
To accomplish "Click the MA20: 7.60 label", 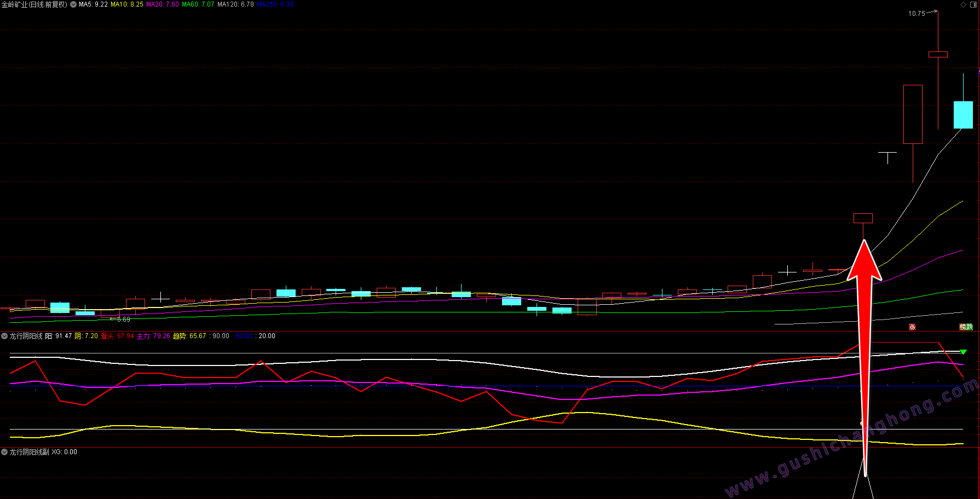I will coord(163,4).
